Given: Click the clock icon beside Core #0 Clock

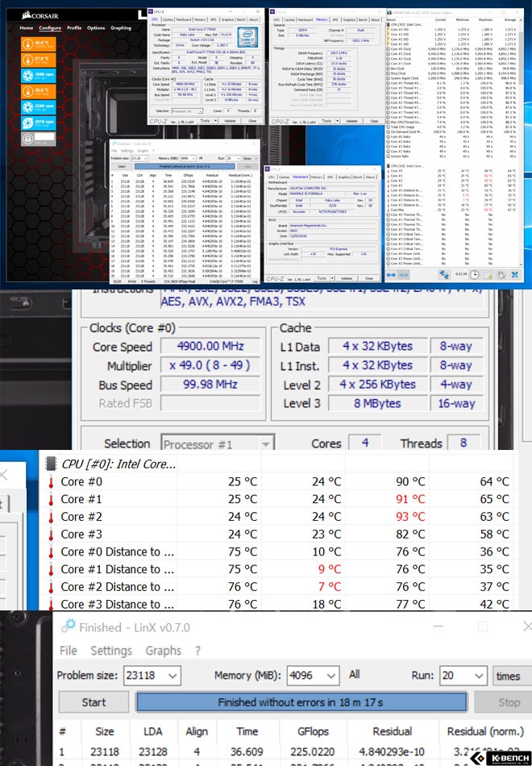Looking at the screenshot, I should point(389,49).
